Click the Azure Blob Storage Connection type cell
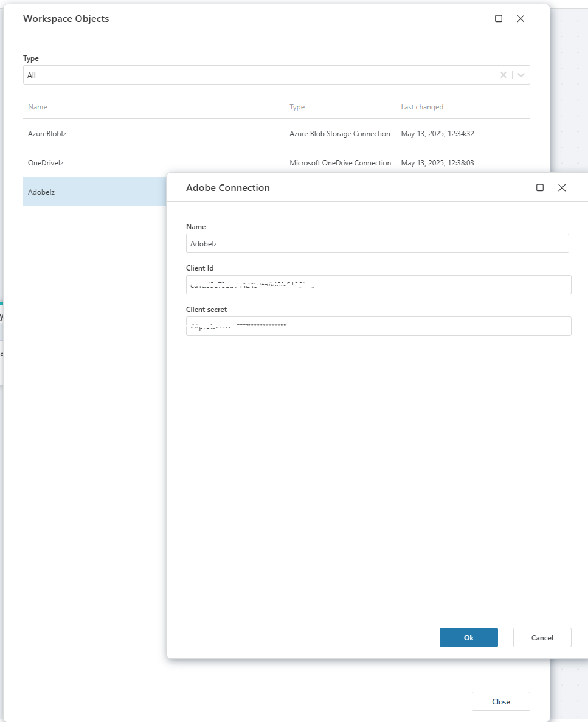 tap(339, 134)
